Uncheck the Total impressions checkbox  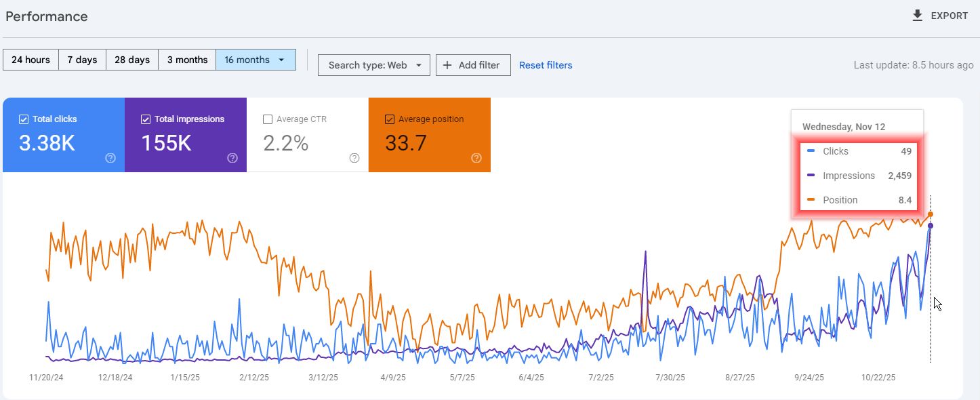146,119
